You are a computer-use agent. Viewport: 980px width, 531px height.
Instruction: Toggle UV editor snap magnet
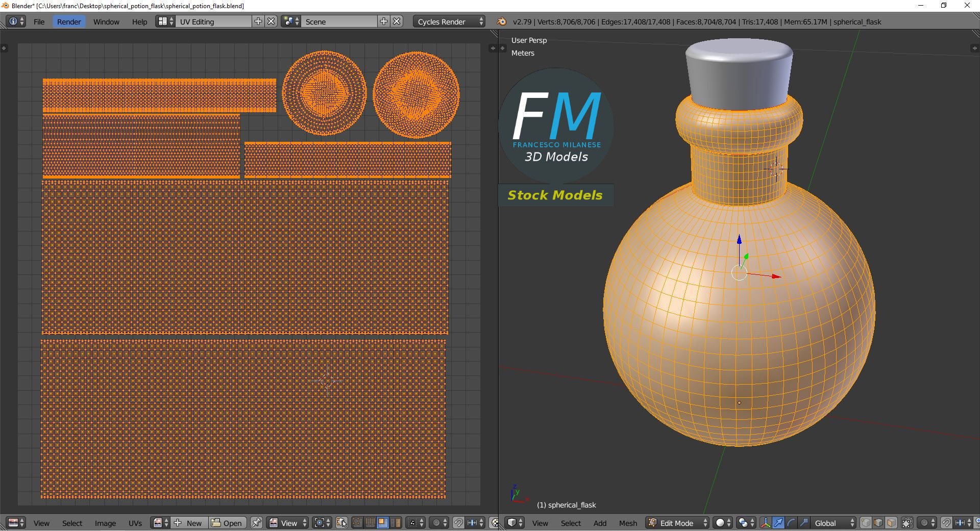pos(458,523)
